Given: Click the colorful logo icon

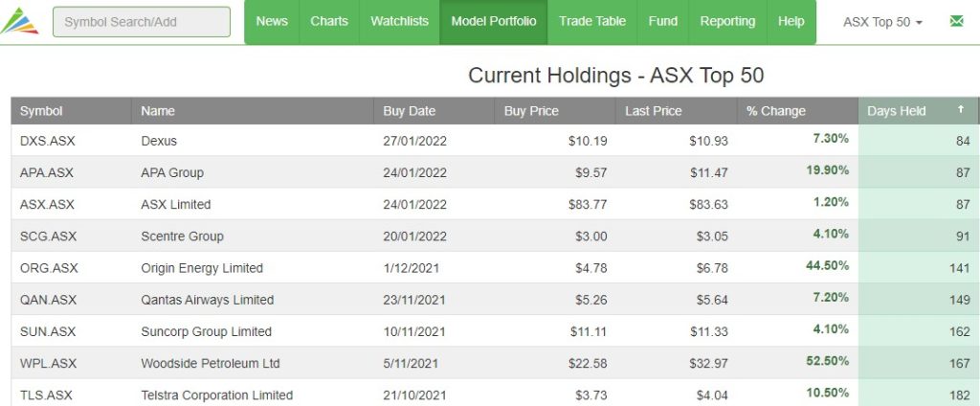Looking at the screenshot, I should coord(20,21).
